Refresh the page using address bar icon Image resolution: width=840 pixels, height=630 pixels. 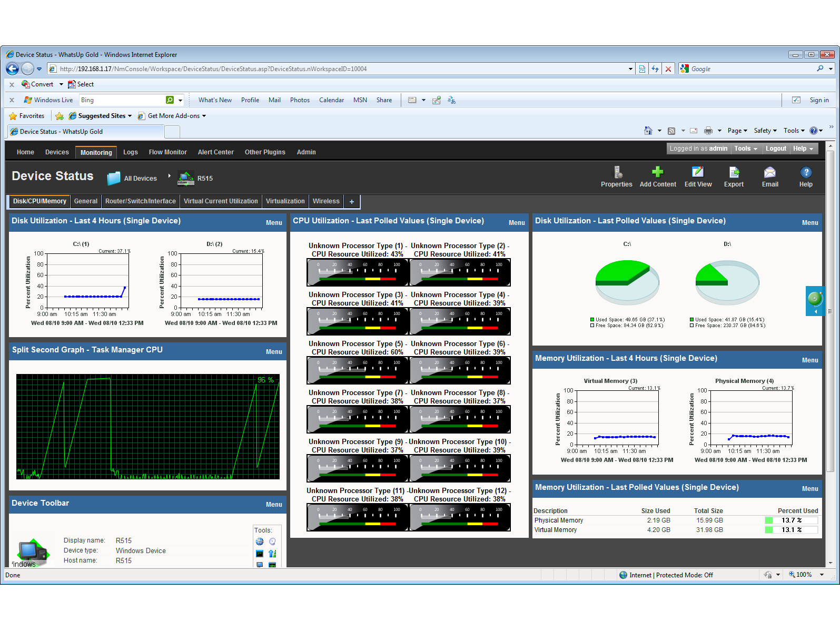(655, 69)
